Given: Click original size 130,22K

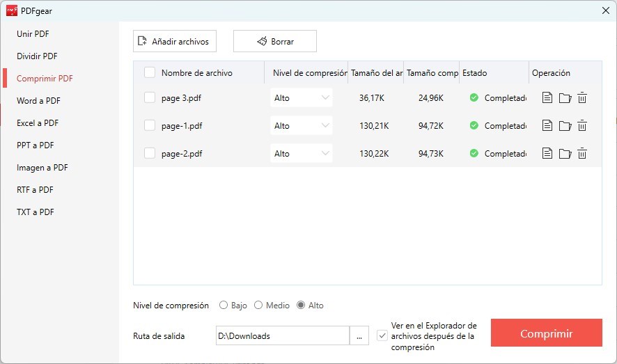Looking at the screenshot, I should (374, 154).
